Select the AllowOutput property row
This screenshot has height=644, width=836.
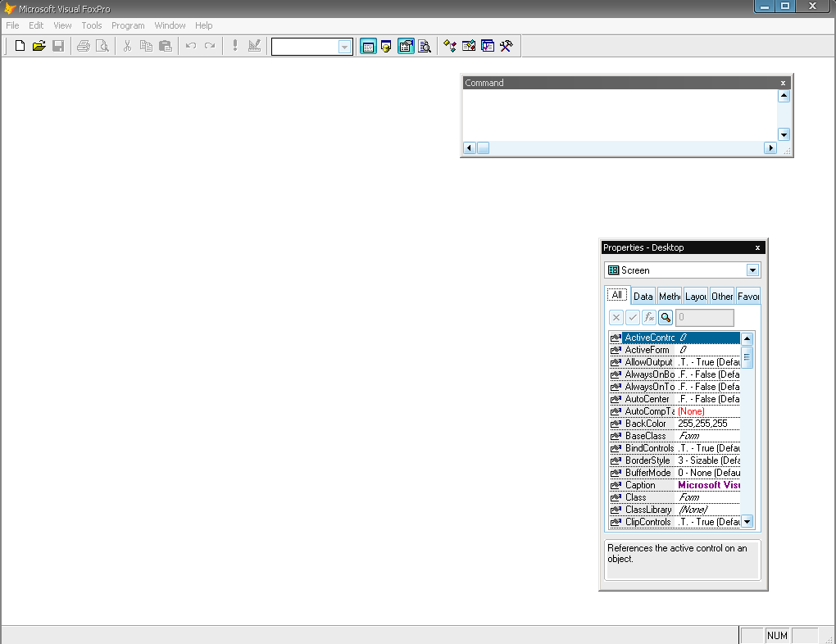click(675, 362)
